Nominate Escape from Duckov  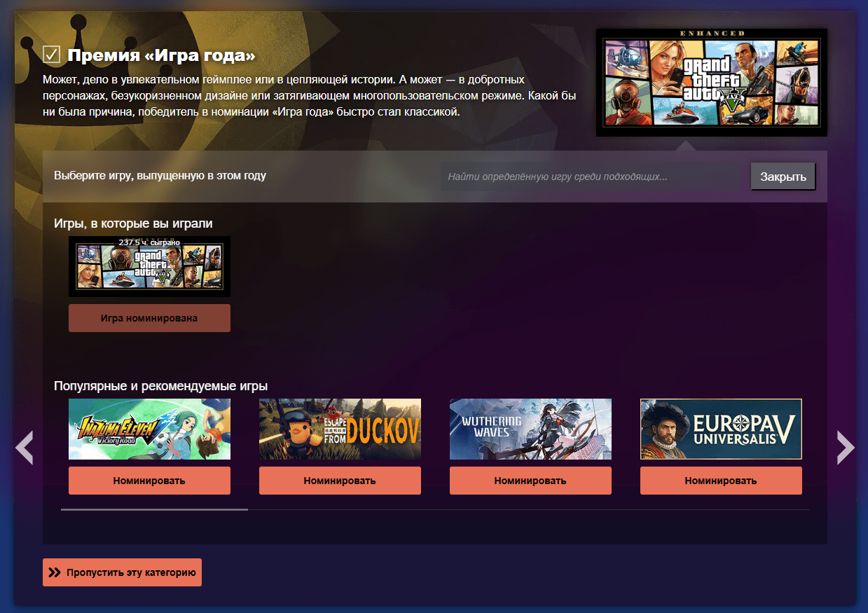[x=340, y=481]
